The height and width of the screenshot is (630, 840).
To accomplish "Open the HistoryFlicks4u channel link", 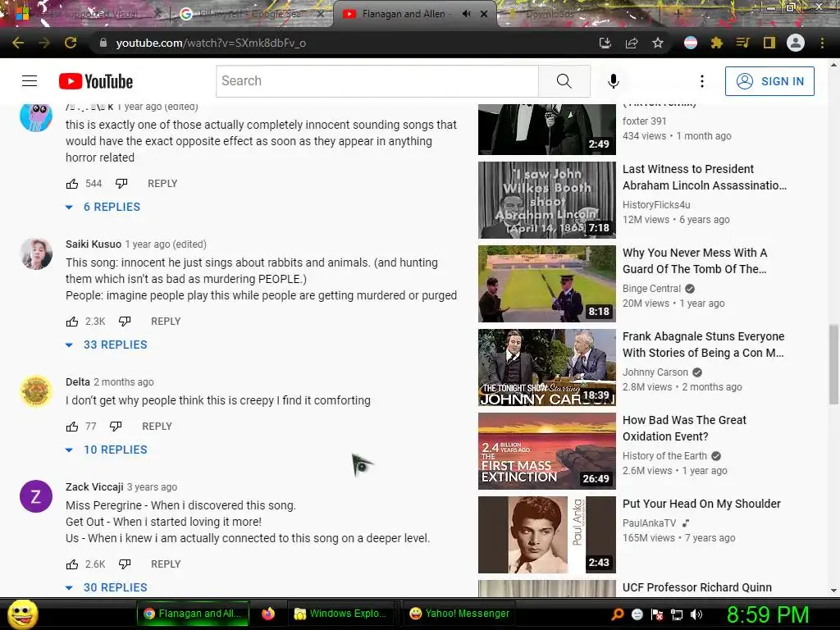I will tap(656, 204).
